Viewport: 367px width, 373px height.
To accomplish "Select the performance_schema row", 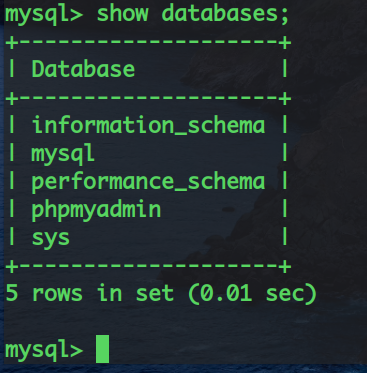I will point(148,182).
